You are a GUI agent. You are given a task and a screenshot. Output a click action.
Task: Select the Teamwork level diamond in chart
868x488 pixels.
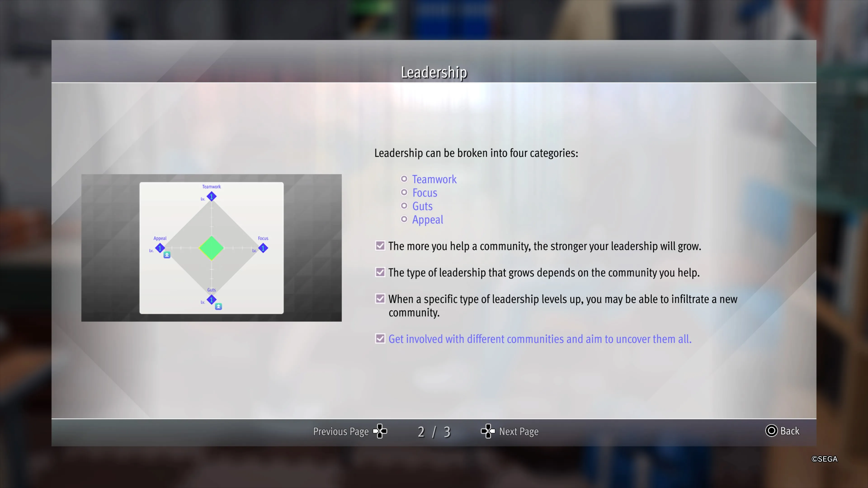[212, 196]
